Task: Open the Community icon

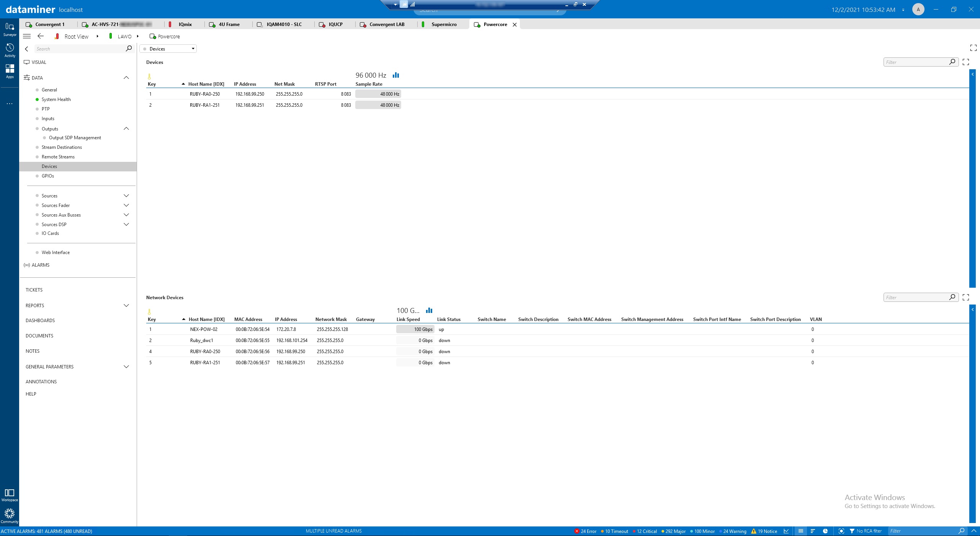Action: click(10, 516)
